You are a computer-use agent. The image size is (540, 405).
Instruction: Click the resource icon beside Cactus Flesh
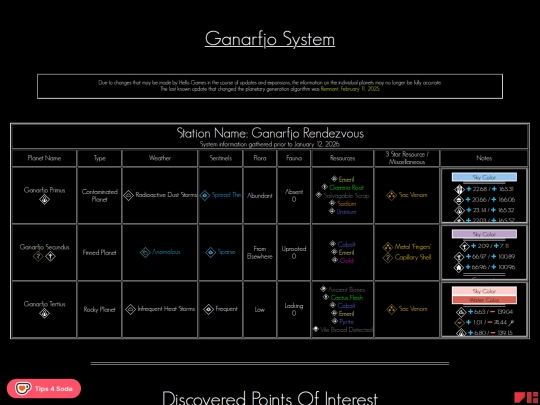[325, 297]
